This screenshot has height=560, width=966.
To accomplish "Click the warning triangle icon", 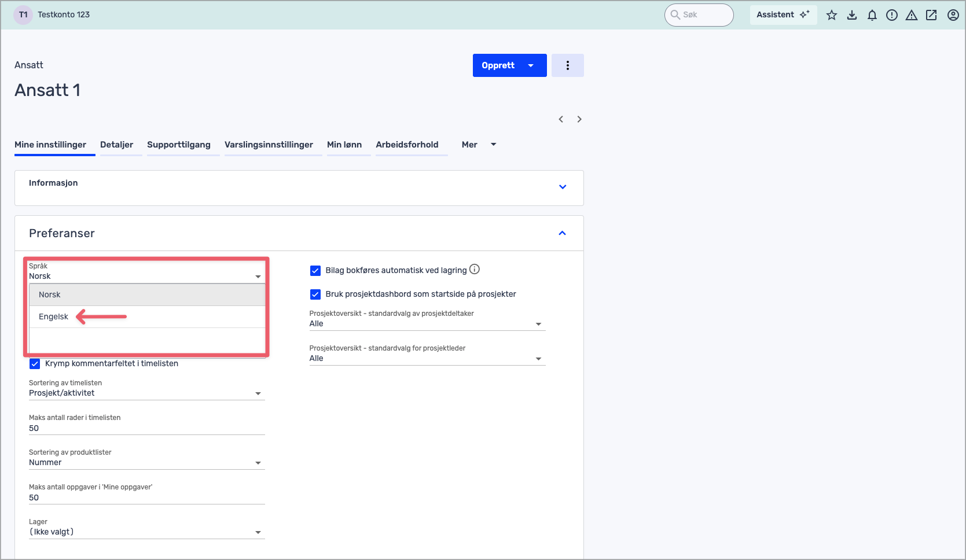I will click(x=912, y=15).
